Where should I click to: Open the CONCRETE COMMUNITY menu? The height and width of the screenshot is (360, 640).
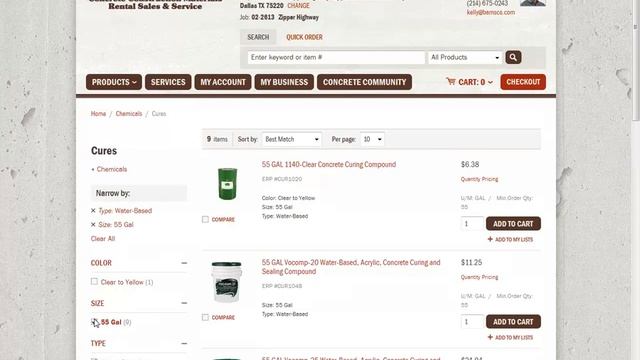[x=364, y=82]
